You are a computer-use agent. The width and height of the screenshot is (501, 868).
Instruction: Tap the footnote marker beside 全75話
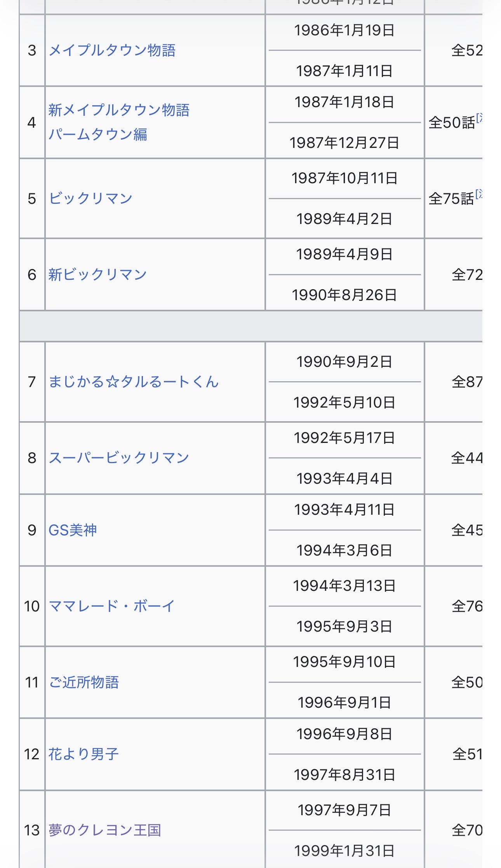pos(479,194)
